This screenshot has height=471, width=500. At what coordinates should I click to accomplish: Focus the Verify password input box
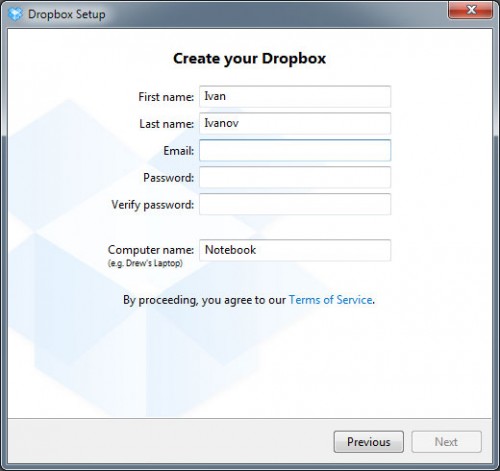click(295, 204)
